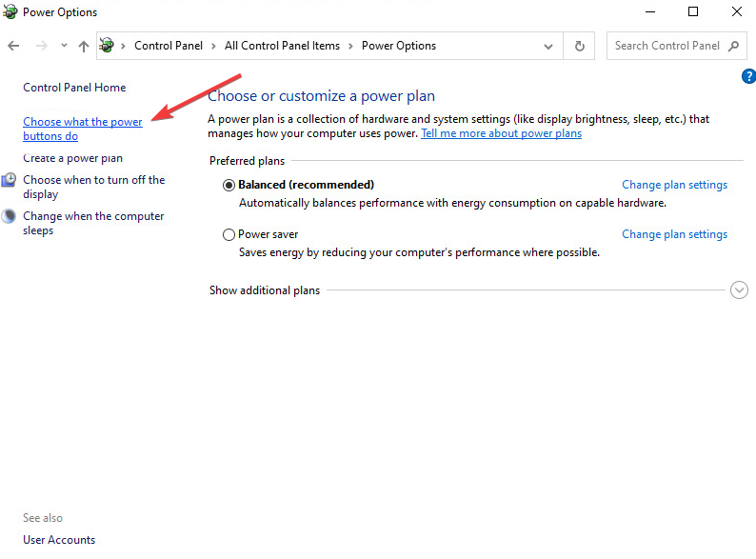Open All Control Panel Items breadcrumb
The width and height of the screenshot is (756, 559).
[282, 46]
